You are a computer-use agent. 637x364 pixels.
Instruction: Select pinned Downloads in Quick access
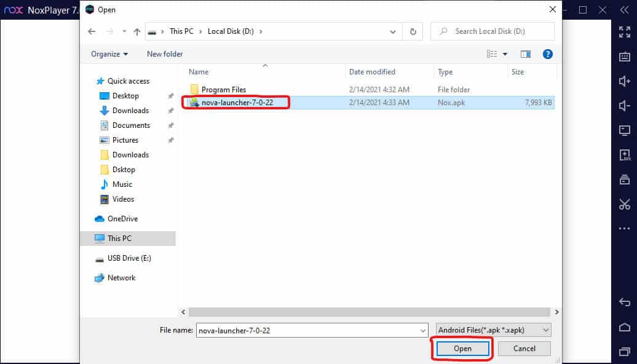pyautogui.click(x=130, y=111)
